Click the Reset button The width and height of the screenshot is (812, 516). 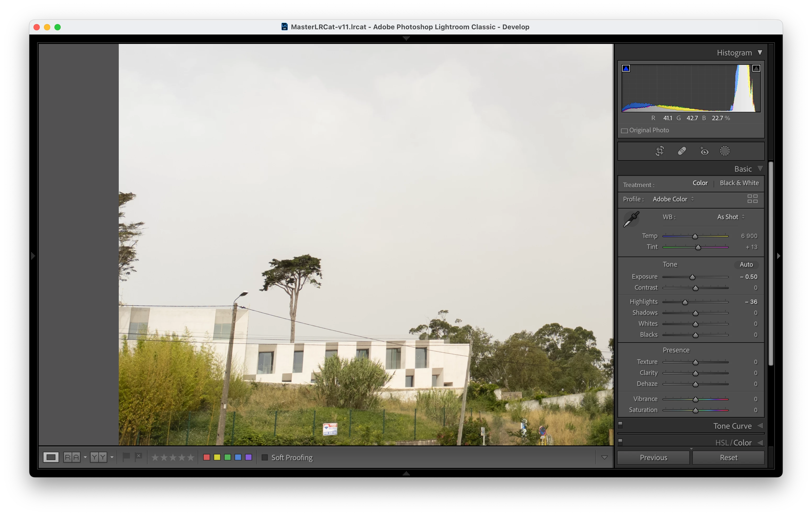[x=728, y=458]
